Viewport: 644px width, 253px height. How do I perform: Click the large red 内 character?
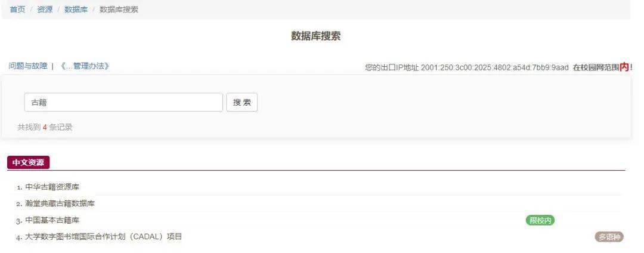coord(624,67)
